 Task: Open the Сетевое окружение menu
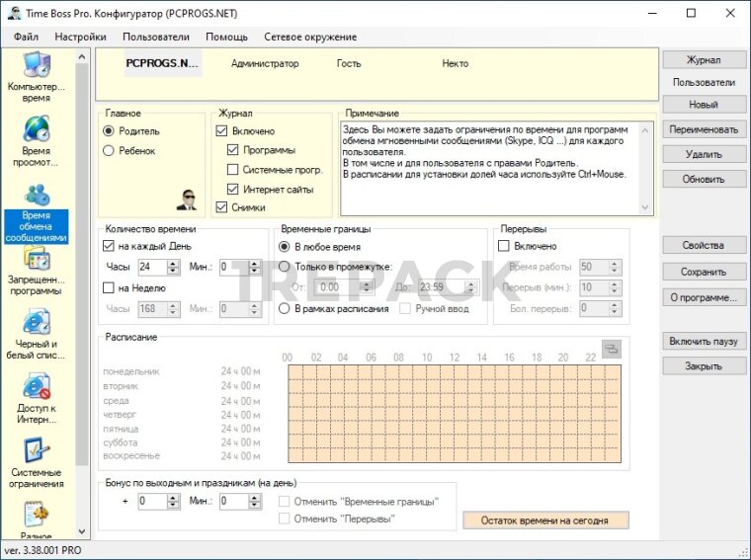coord(310,37)
